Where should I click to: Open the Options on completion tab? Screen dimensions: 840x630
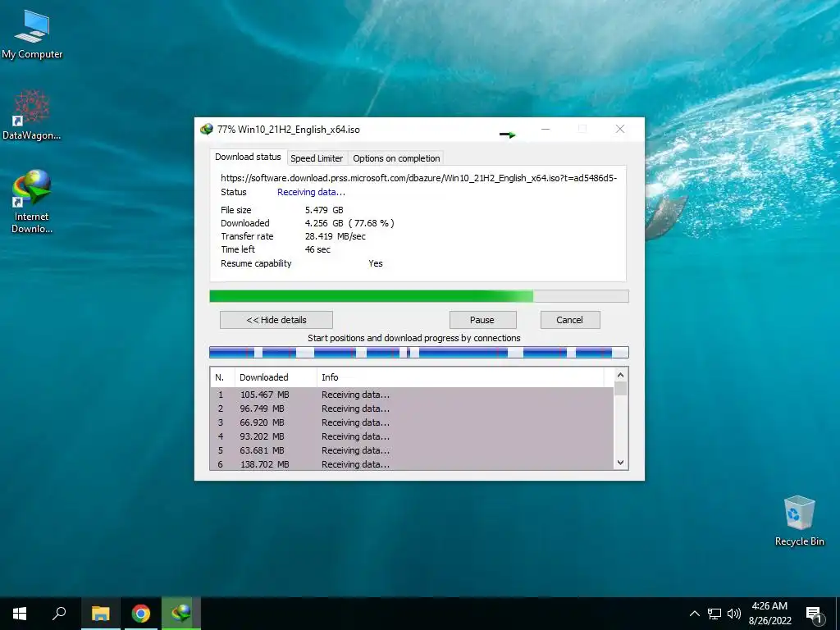click(x=396, y=158)
